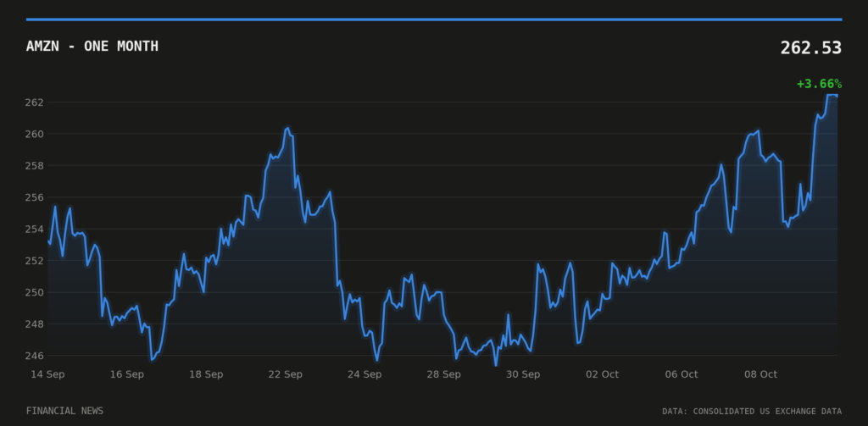Viewport: 868px width, 426px height.
Task: Click the 08 Oct date label
Action: pyautogui.click(x=760, y=374)
